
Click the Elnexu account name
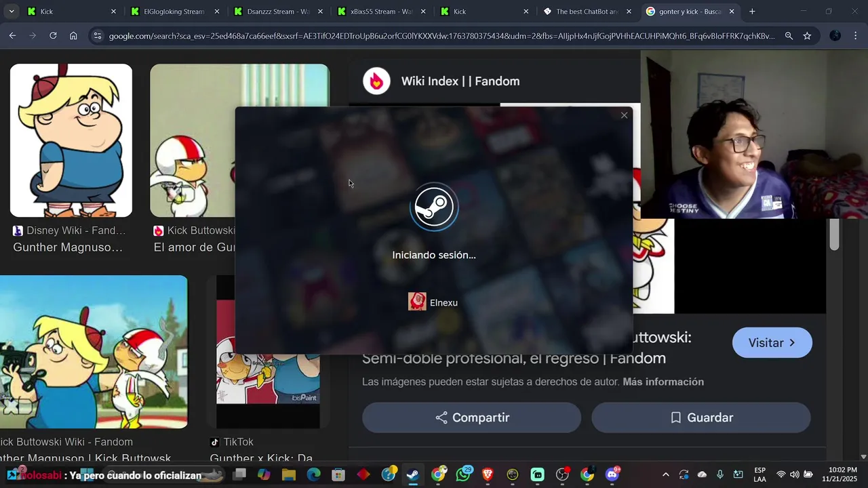pos(443,303)
